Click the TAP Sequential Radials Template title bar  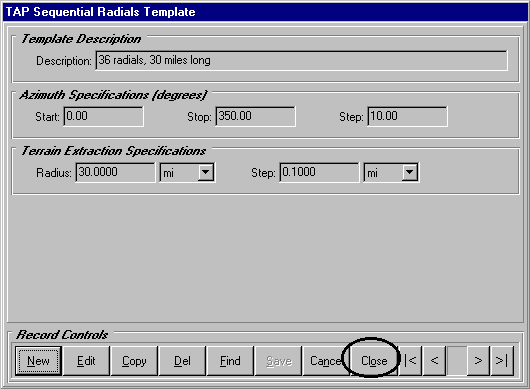(x=265, y=12)
